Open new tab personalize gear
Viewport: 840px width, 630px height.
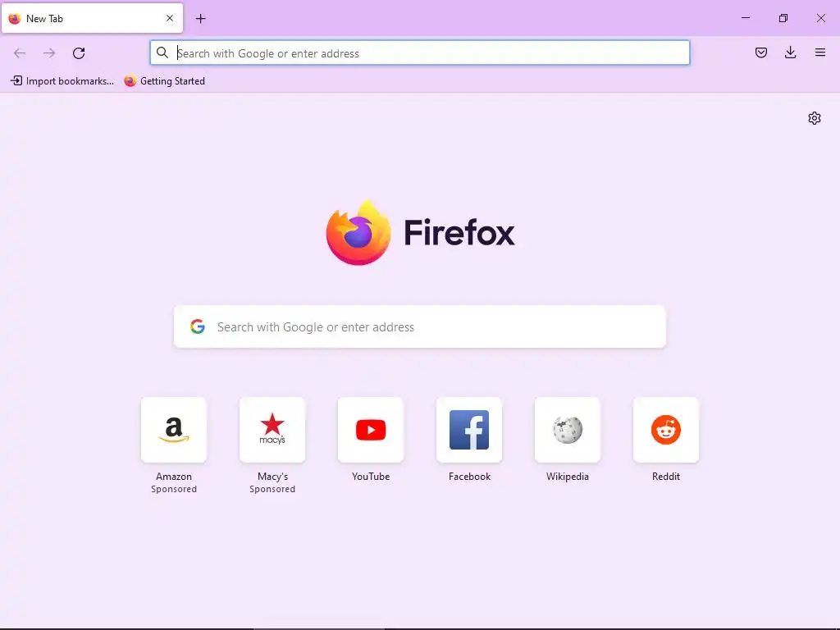pos(815,118)
